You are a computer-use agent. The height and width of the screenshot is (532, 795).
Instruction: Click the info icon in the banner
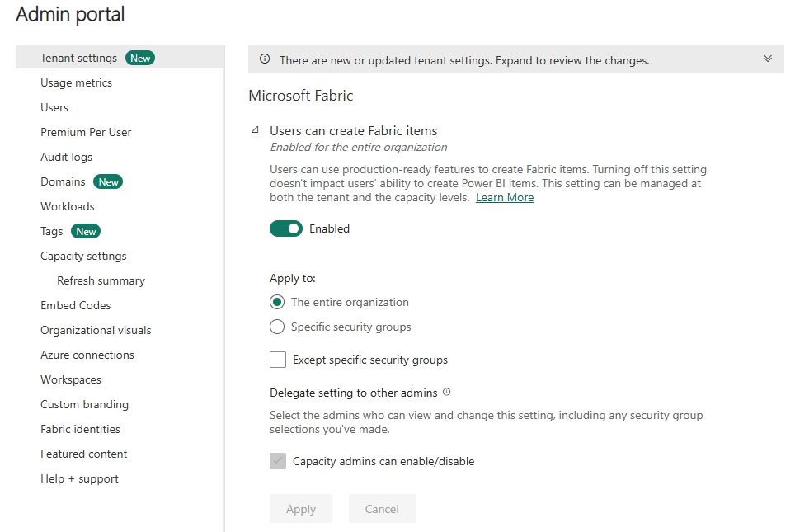point(265,59)
